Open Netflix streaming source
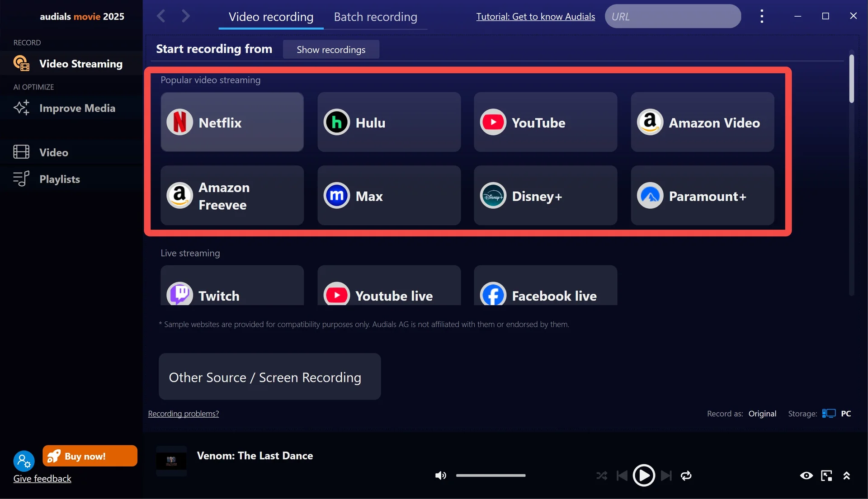 coord(232,122)
